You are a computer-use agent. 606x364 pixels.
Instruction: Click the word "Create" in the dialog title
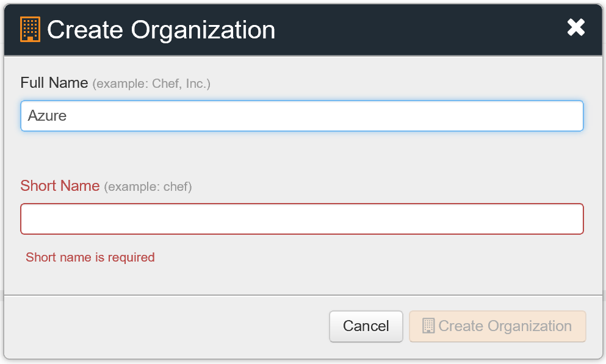86,30
